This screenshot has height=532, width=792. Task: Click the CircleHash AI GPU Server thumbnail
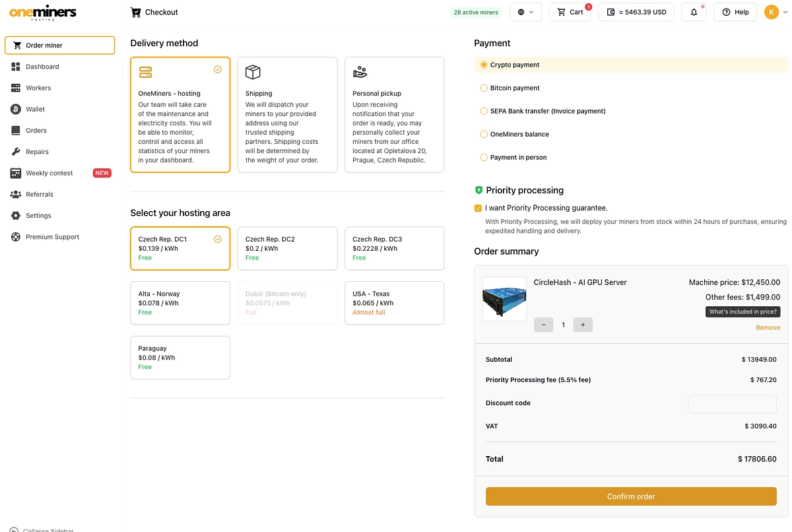[x=504, y=299]
